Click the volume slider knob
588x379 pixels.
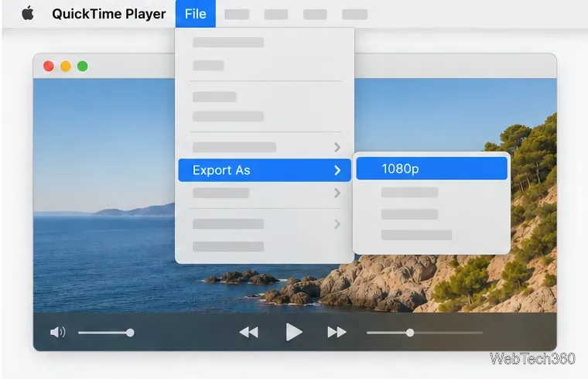130,333
